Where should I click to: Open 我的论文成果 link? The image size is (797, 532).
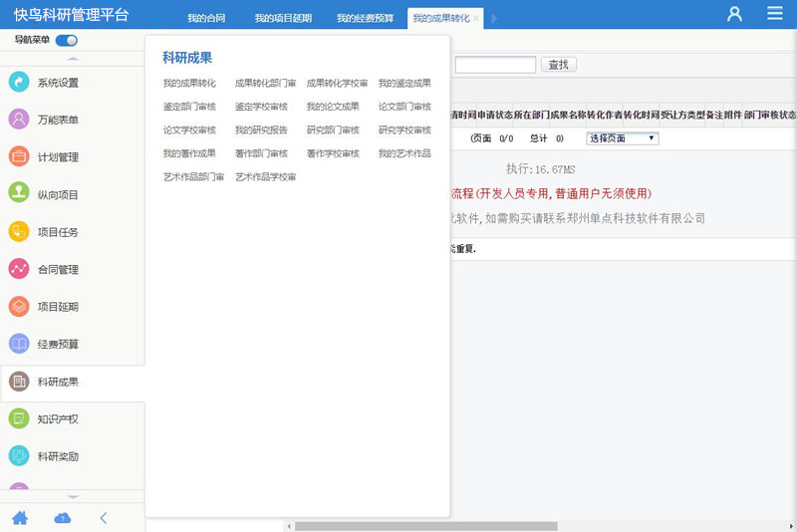point(333,107)
